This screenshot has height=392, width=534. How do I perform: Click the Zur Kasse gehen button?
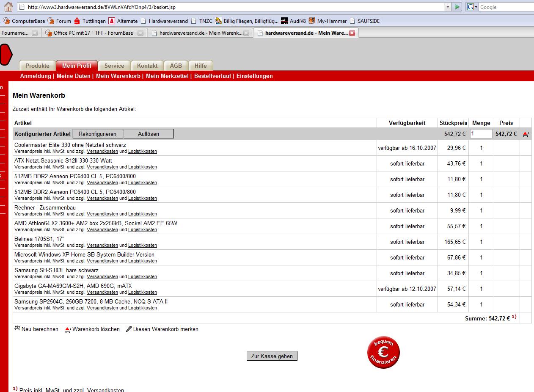[x=272, y=356]
